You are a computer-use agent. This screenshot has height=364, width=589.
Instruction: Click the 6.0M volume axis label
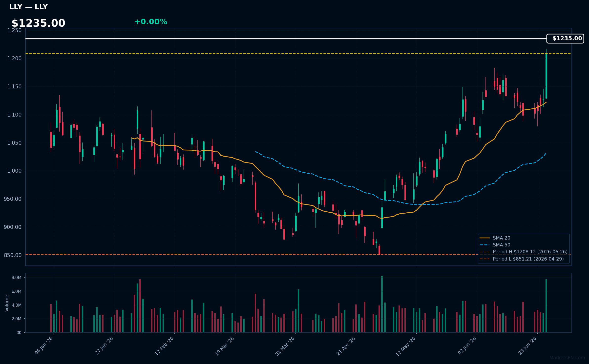[x=17, y=291]
